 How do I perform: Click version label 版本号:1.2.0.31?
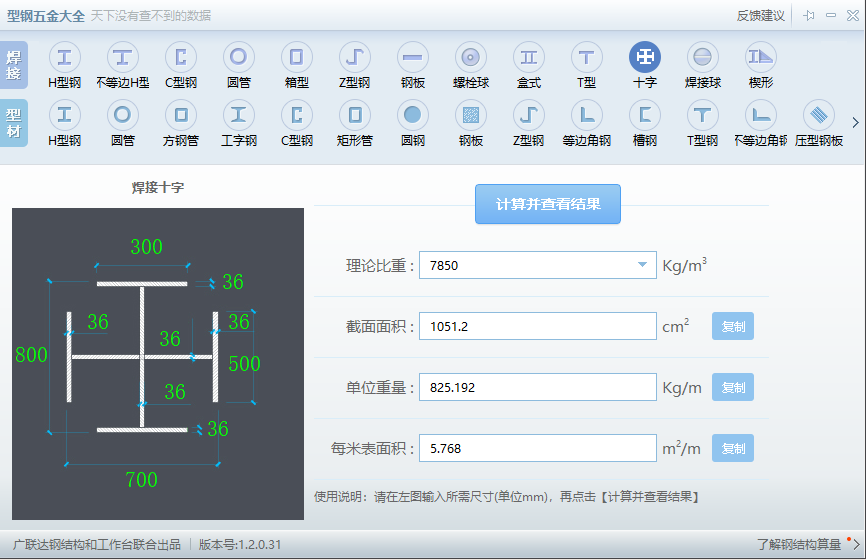[240, 545]
